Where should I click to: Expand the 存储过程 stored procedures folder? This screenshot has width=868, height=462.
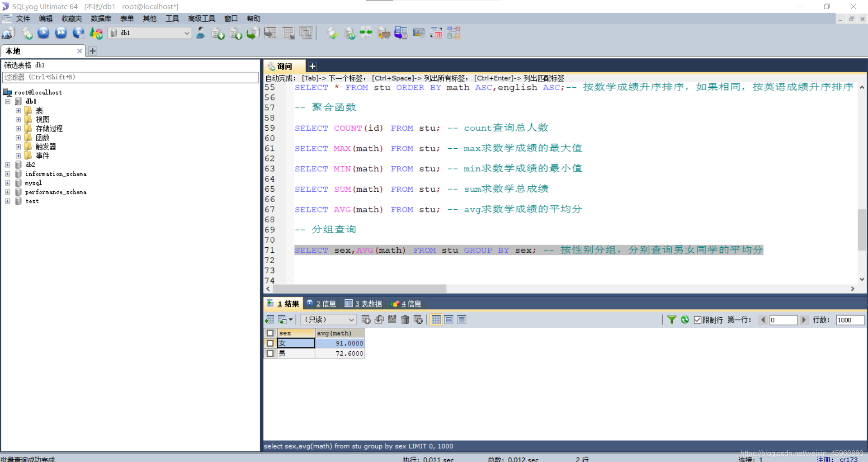pyautogui.click(x=19, y=128)
